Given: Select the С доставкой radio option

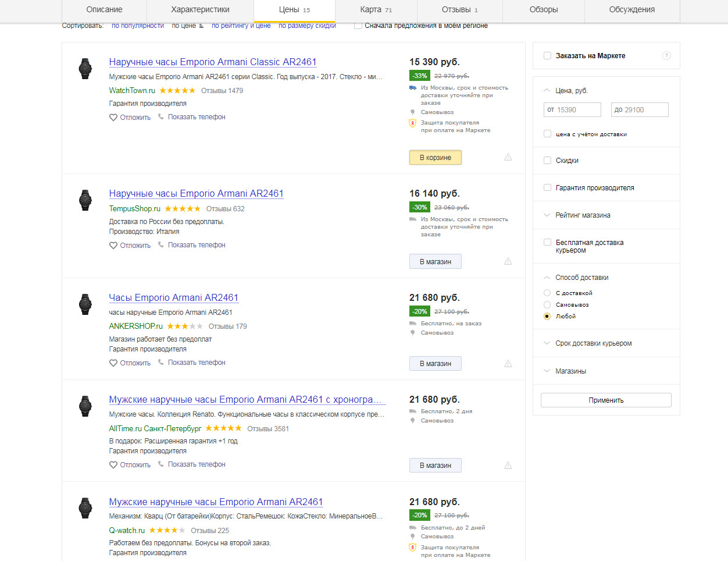Looking at the screenshot, I should click(547, 293).
